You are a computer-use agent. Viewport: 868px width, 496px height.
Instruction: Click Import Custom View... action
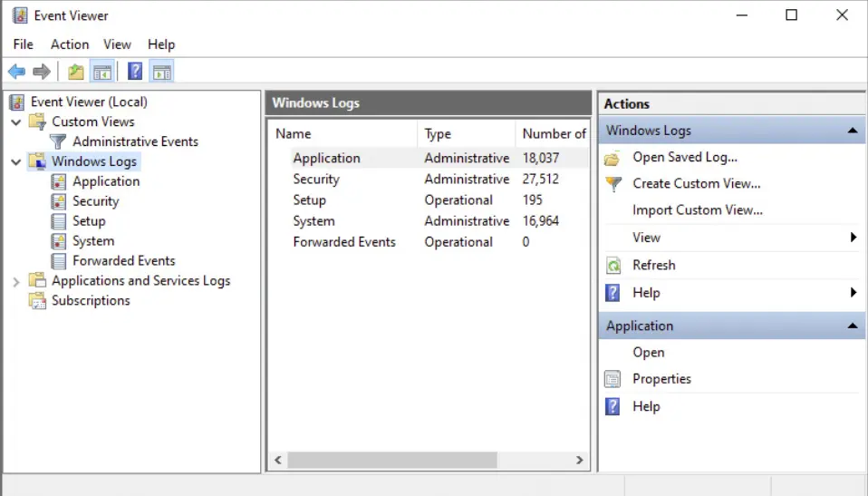click(x=697, y=210)
